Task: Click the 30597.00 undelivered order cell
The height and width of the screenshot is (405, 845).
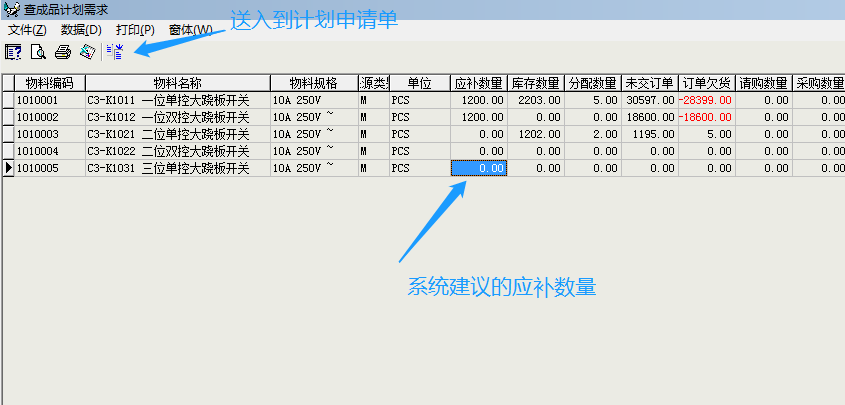Action: click(x=649, y=100)
